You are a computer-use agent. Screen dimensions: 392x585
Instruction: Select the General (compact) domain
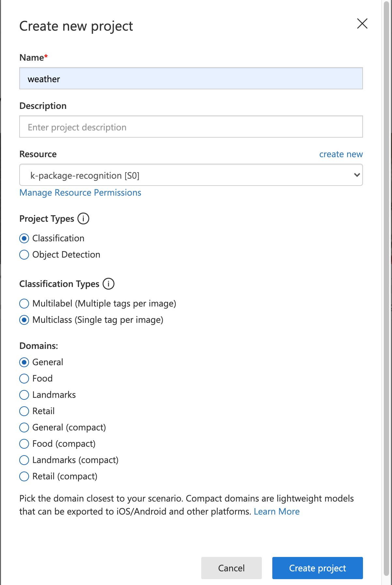[24, 427]
